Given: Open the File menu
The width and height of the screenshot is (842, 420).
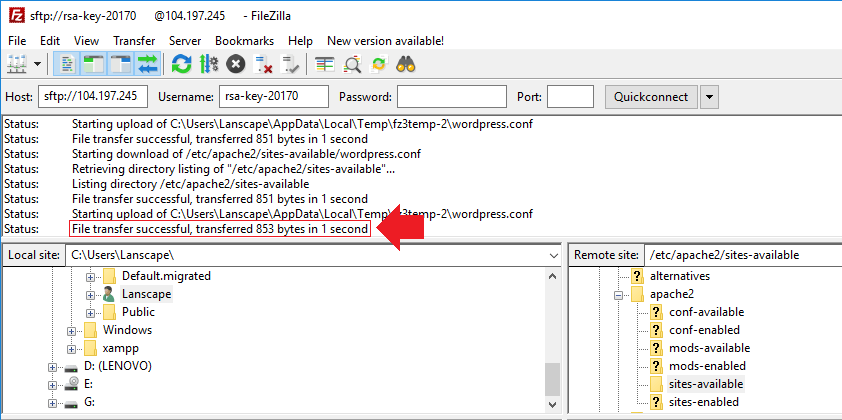Looking at the screenshot, I should (17, 41).
